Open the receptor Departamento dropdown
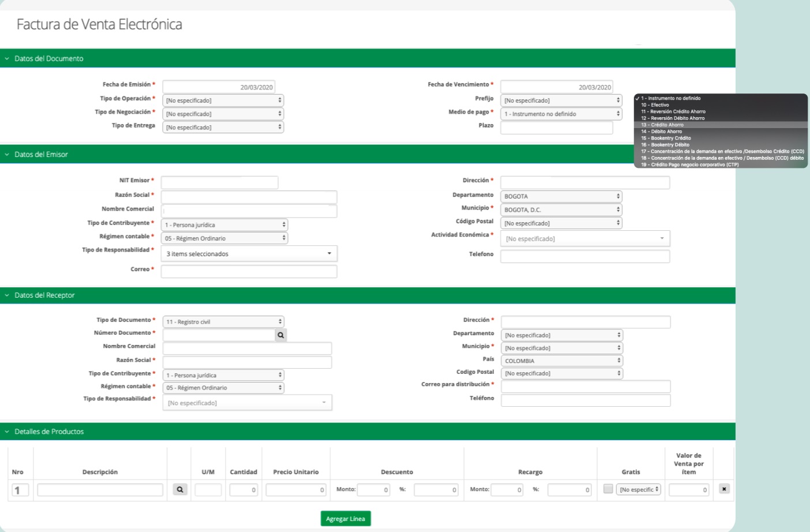The image size is (810, 532). click(x=562, y=335)
